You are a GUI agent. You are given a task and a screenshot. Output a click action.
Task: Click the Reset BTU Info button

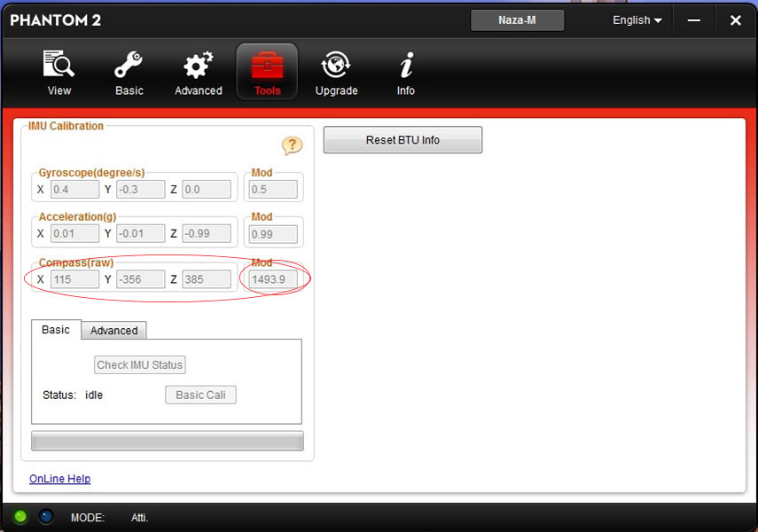pos(402,140)
